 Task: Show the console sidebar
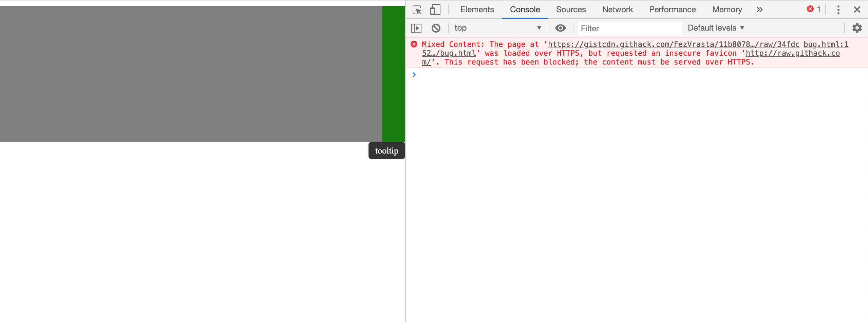pyautogui.click(x=416, y=28)
